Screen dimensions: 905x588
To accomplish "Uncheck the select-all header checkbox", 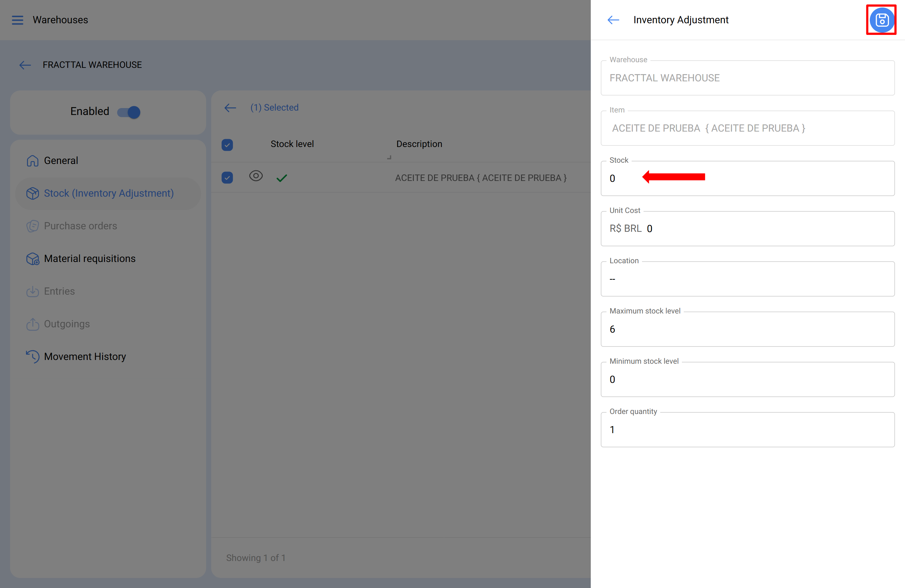I will point(227,144).
